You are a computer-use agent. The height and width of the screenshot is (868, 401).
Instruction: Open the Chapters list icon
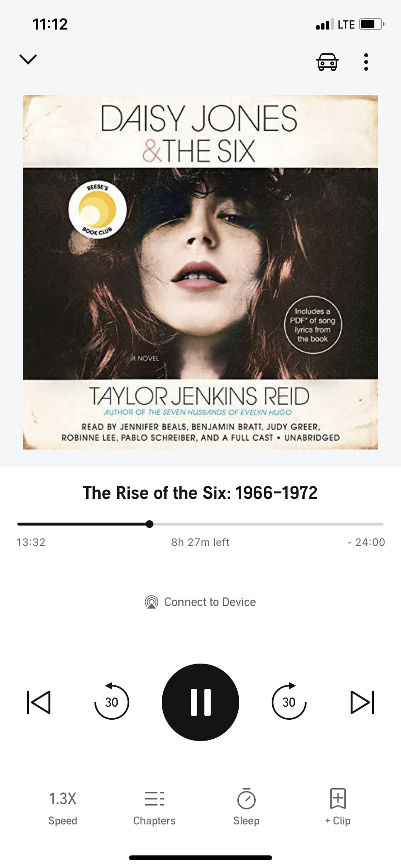pyautogui.click(x=154, y=798)
